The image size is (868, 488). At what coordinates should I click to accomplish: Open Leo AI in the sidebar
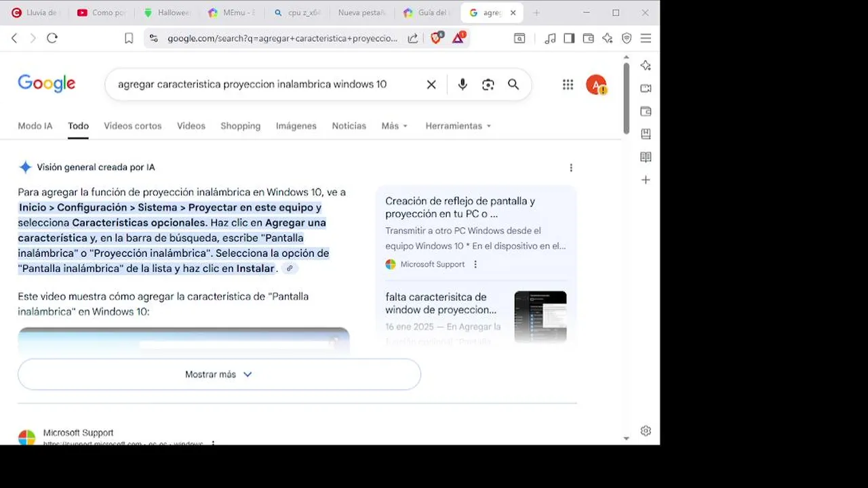pos(646,66)
